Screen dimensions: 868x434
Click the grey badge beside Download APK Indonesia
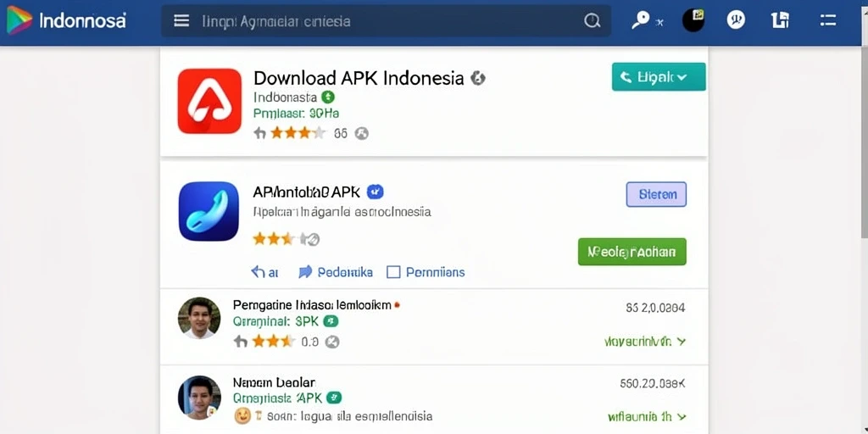[478, 78]
